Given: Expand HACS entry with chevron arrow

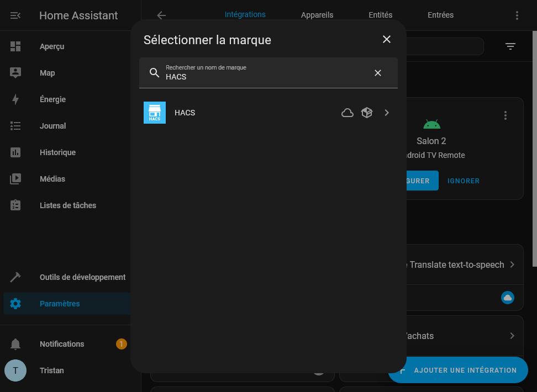Looking at the screenshot, I should (x=387, y=113).
